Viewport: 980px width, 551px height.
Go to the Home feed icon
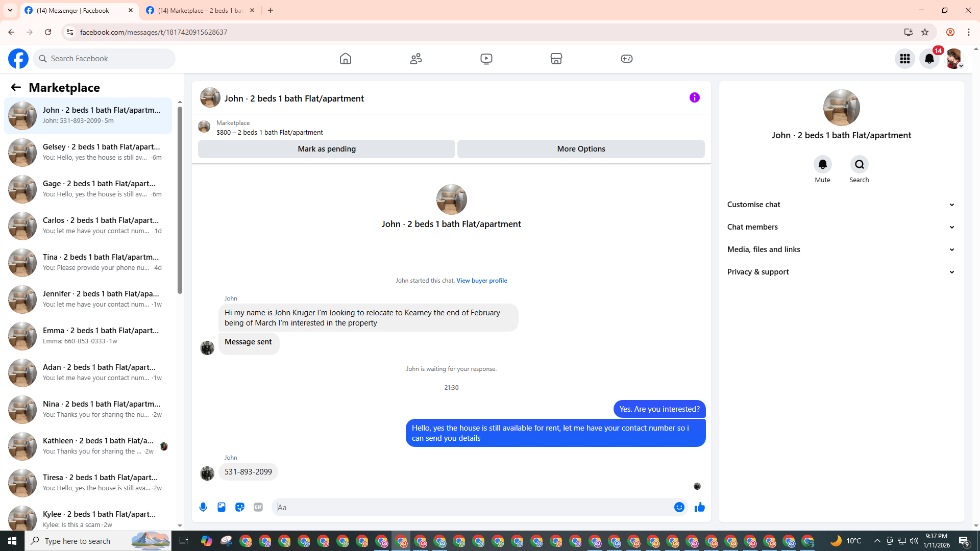[346, 59]
